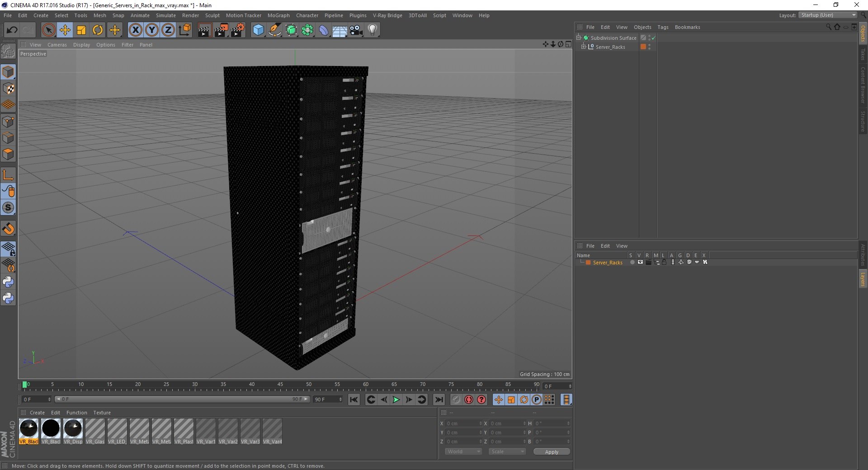The width and height of the screenshot is (868, 470).
Task: Switch to Edges mode
Action: click(x=8, y=138)
